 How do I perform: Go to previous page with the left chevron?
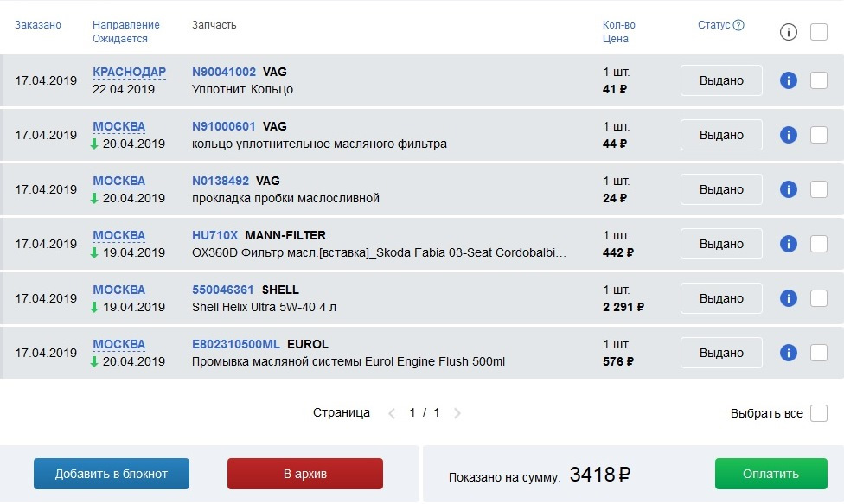(392, 413)
